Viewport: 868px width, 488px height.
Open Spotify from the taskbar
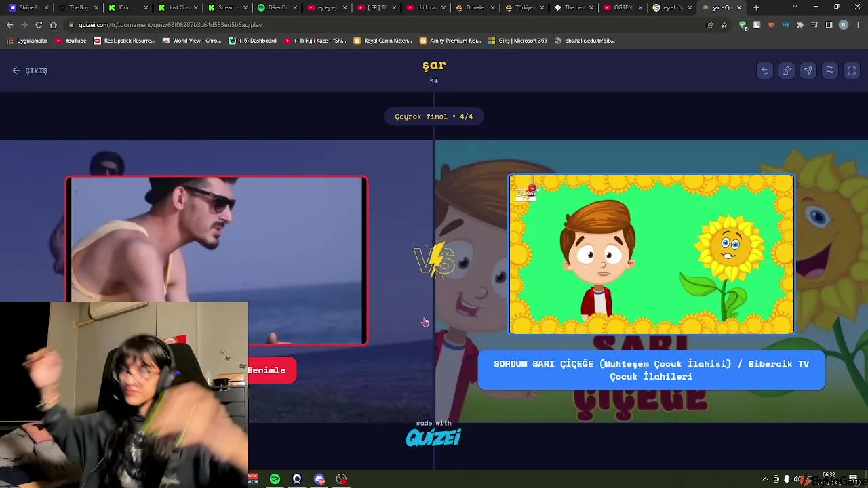tap(275, 479)
